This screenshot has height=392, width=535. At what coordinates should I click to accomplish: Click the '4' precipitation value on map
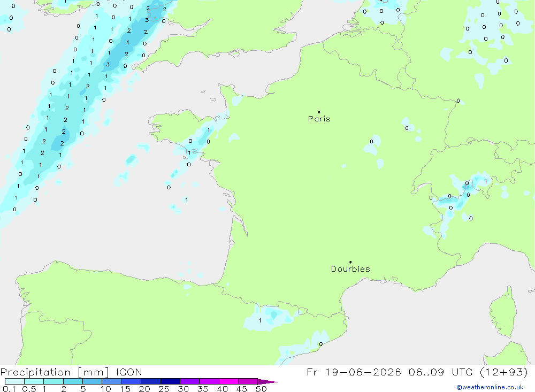coord(128,42)
